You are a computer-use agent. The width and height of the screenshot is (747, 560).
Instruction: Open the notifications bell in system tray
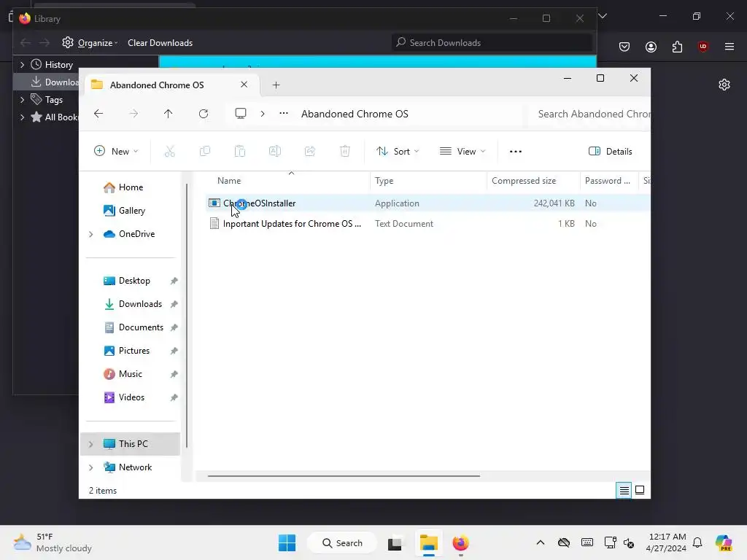point(697,542)
